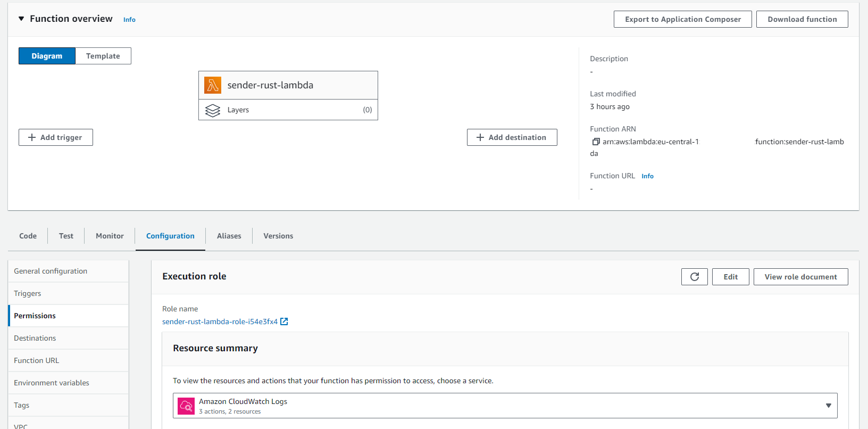The height and width of the screenshot is (429, 868).
Task: Open the Aliases tab
Action: pos(229,236)
